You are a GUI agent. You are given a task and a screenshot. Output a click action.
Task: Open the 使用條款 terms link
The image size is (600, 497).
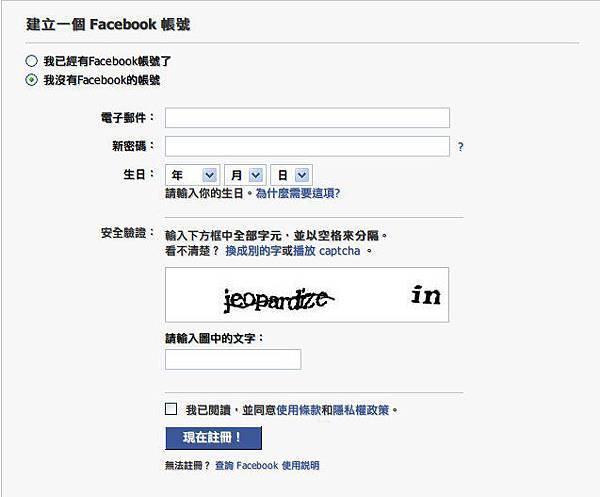coord(299,410)
